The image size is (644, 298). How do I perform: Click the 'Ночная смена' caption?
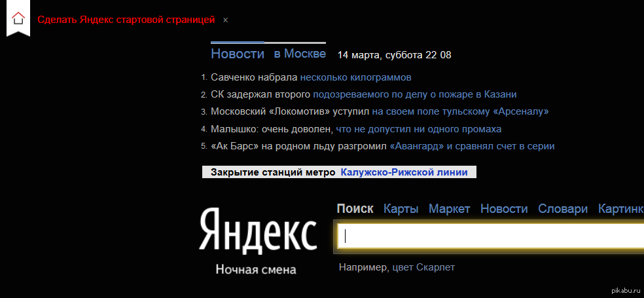(256, 270)
